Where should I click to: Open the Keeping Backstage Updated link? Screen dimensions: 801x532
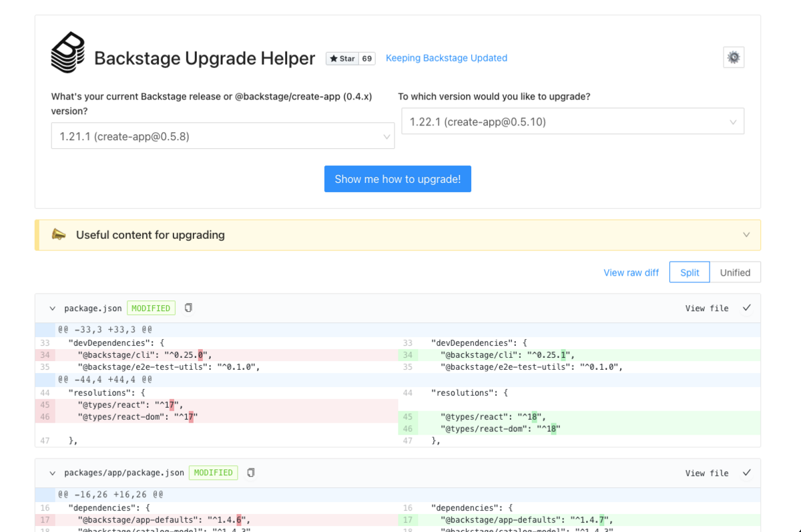[447, 58]
